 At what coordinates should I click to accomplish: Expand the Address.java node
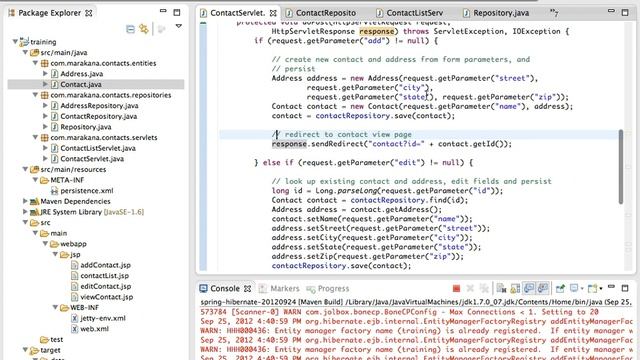(45, 73)
